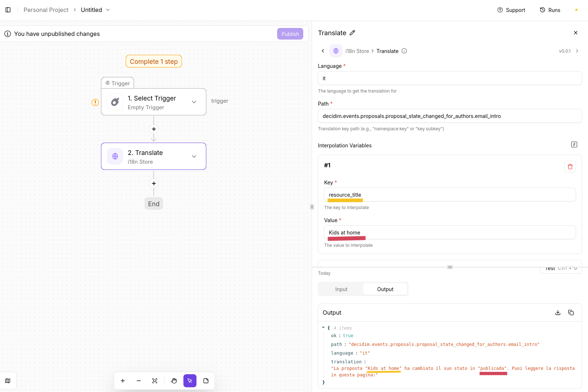Download the output JSON

(558, 313)
